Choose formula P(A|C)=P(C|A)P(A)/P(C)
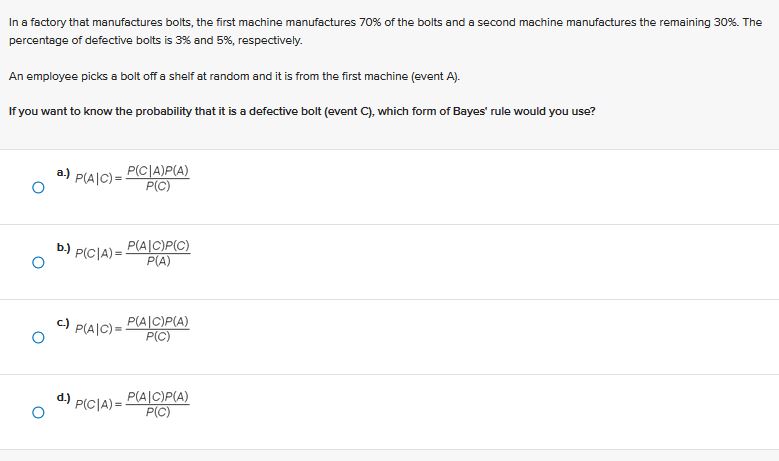 coord(132,178)
